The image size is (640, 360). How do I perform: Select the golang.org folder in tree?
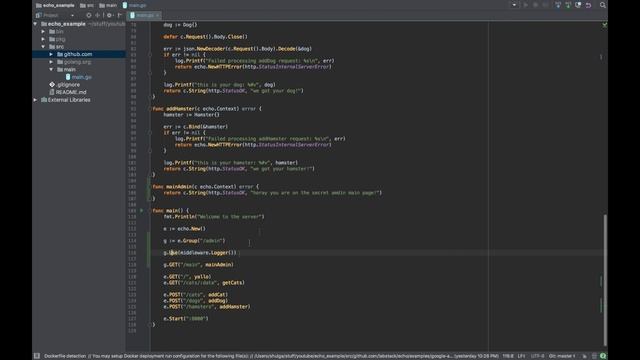pyautogui.click(x=74, y=62)
